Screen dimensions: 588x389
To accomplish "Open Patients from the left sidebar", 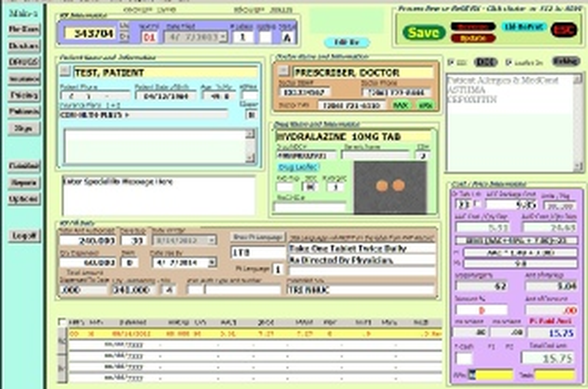I will [x=24, y=111].
